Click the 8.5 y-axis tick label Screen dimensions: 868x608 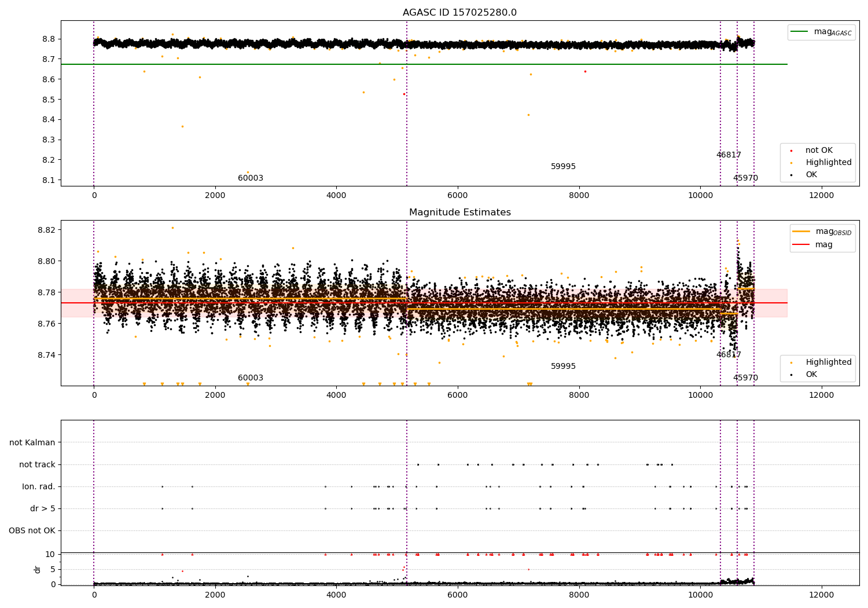pyautogui.click(x=49, y=100)
